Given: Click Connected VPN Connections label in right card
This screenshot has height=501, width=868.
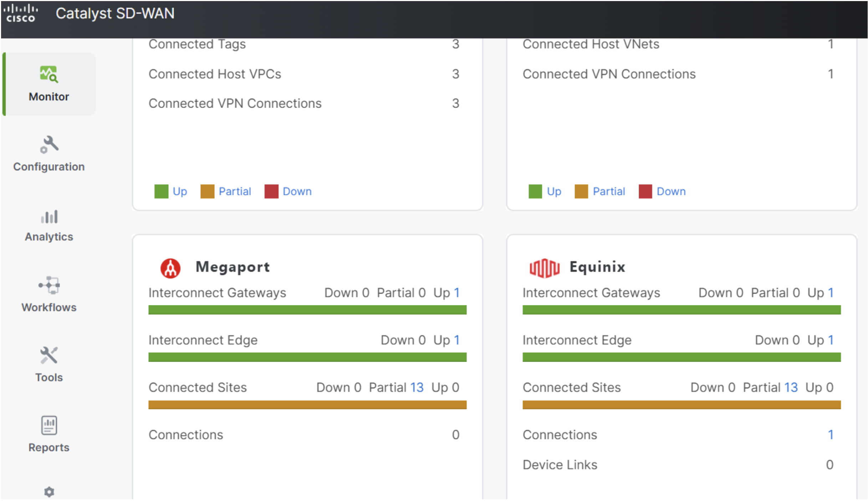Looking at the screenshot, I should pos(609,74).
